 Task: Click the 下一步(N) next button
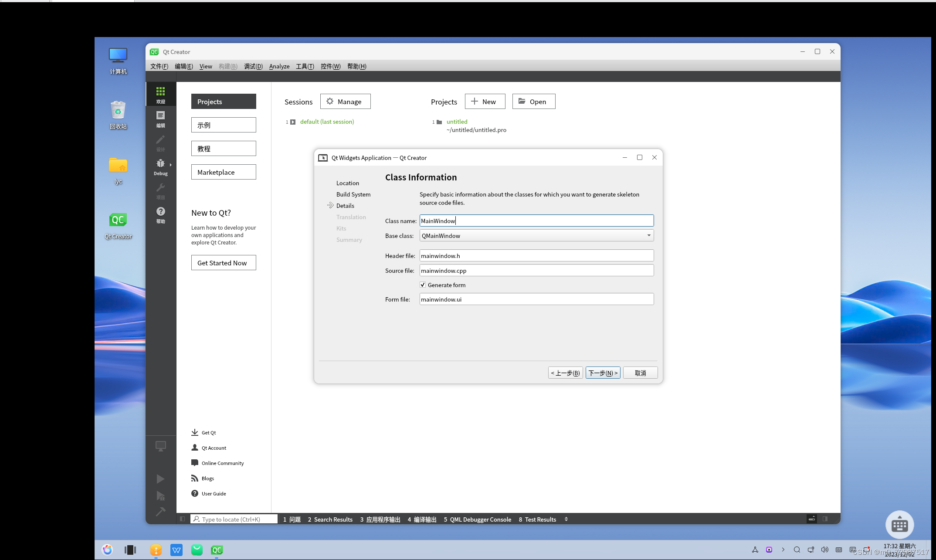[603, 373]
